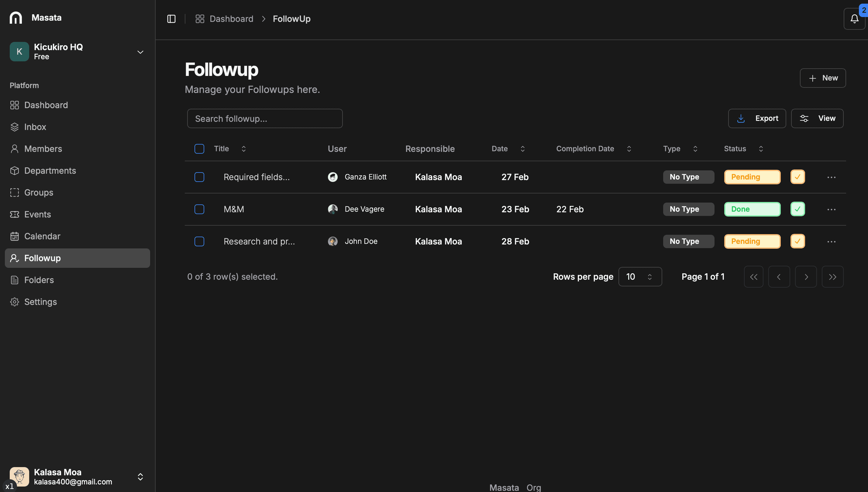Open the Departments section
Image resolution: width=868 pixels, height=492 pixels.
click(x=50, y=170)
